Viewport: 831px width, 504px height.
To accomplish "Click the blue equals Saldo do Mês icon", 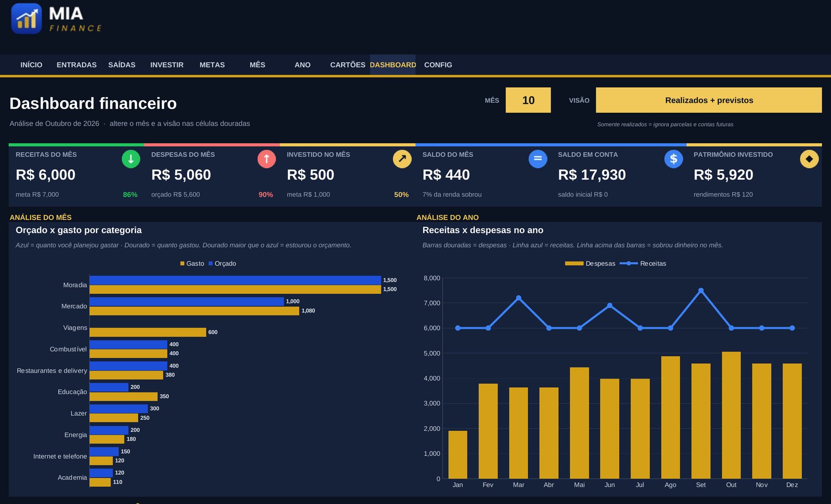I will pyautogui.click(x=538, y=159).
